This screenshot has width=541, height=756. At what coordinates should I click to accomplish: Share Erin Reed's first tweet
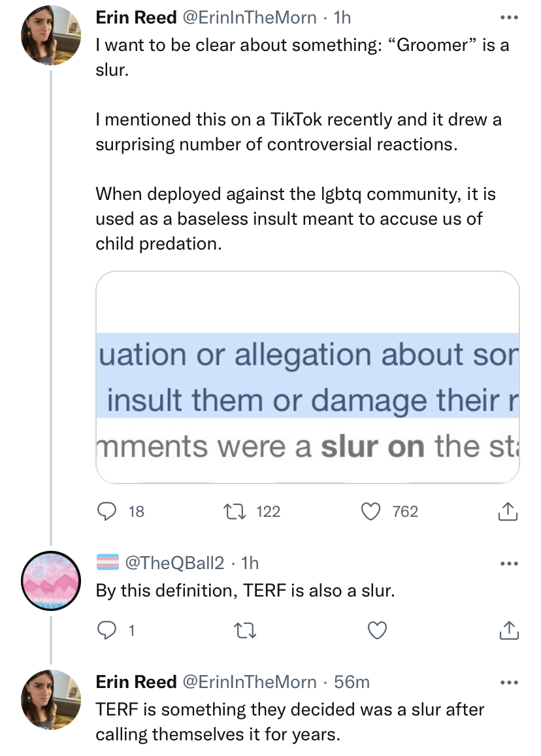coord(508,512)
